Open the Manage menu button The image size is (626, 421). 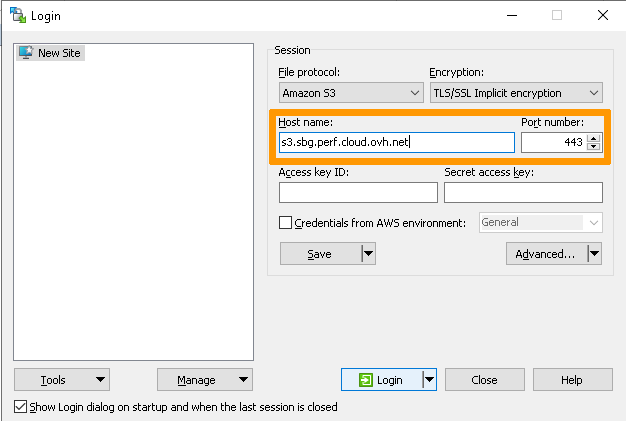pyautogui.click(x=204, y=380)
